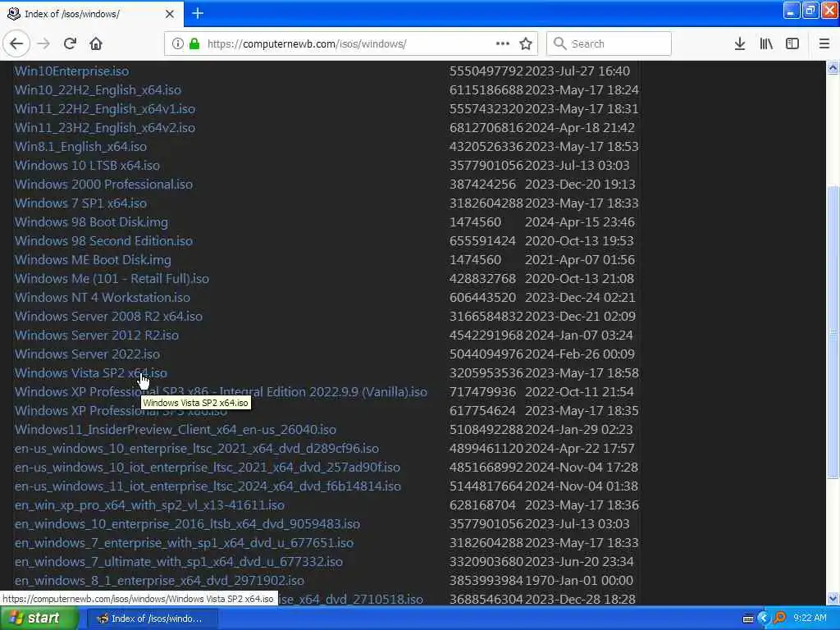Click the forward navigation arrow
The height and width of the screenshot is (630, 840).
(x=44, y=43)
